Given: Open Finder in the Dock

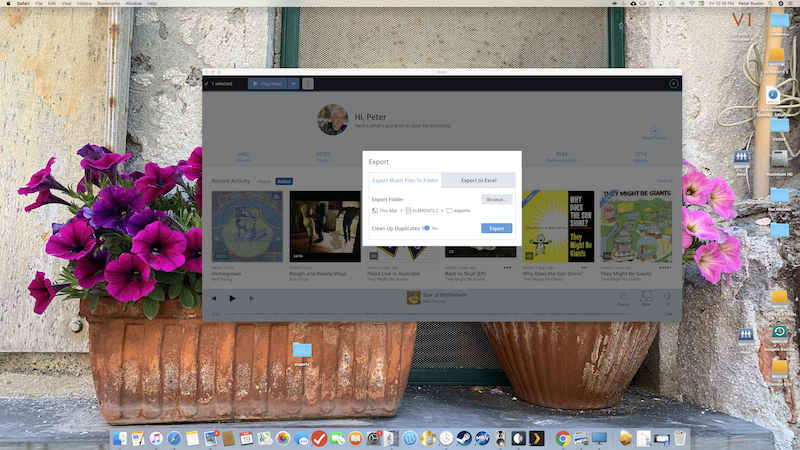Looking at the screenshot, I should [120, 438].
